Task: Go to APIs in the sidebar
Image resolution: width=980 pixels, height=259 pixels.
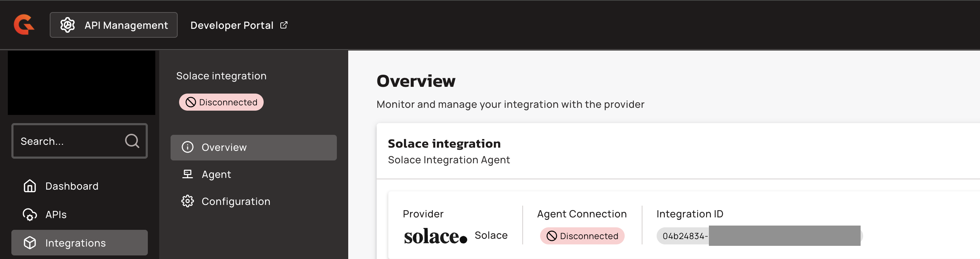Action: point(56,215)
